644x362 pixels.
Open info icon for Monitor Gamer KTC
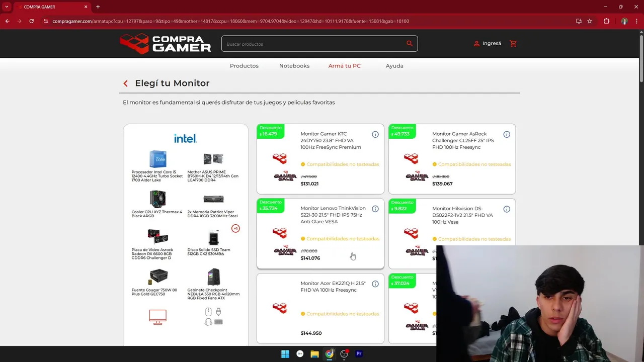375,134
